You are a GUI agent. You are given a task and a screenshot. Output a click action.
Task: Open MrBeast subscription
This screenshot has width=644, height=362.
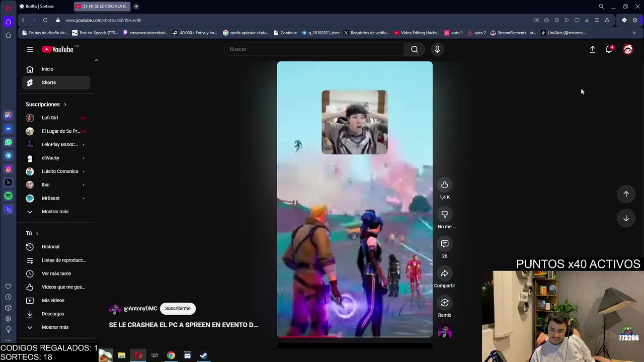tap(56, 198)
